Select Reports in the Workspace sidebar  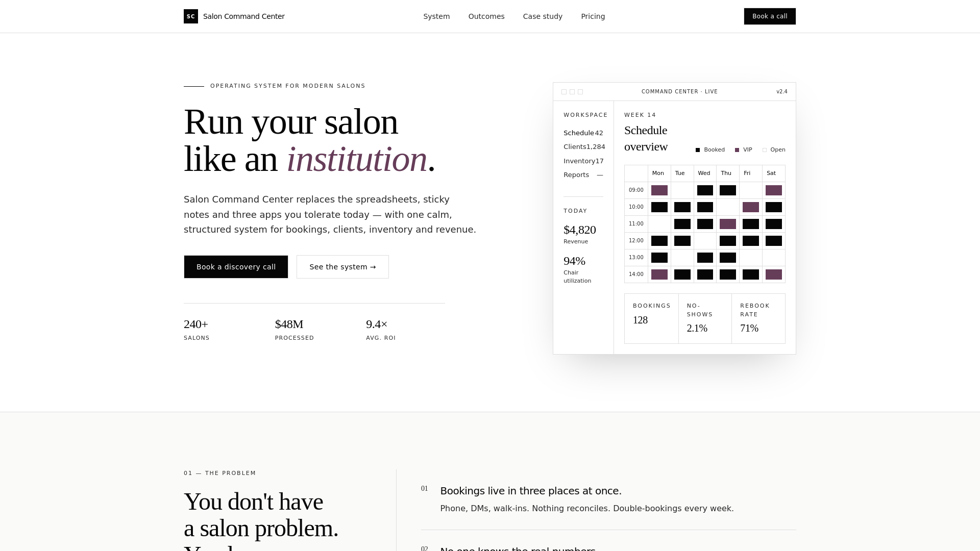(x=583, y=175)
